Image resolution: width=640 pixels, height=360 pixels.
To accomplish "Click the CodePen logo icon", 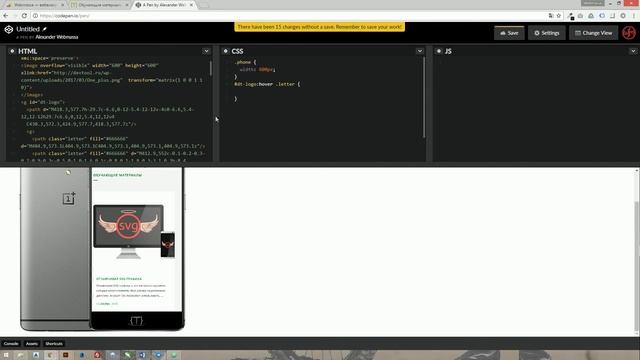I will pyautogui.click(x=9, y=29).
